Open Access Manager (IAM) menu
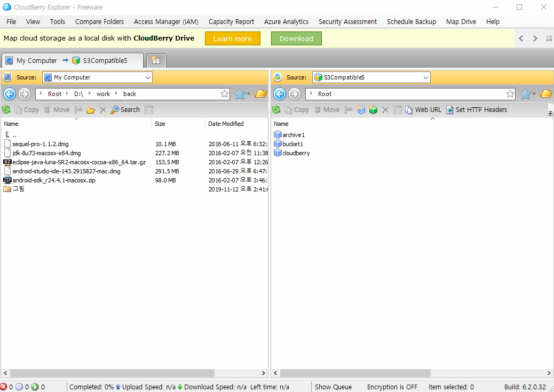Screen dimensions: 554x392 click(166, 21)
